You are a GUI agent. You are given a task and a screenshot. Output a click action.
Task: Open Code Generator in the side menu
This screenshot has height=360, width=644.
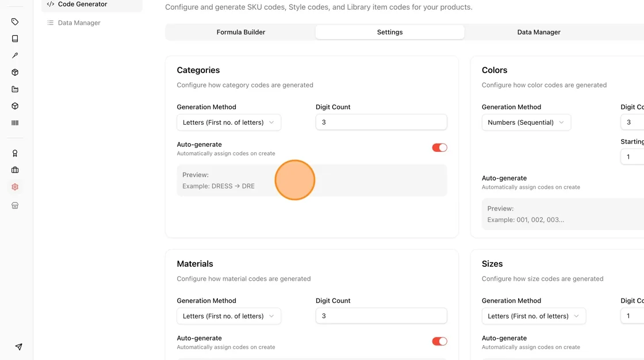coord(92,5)
